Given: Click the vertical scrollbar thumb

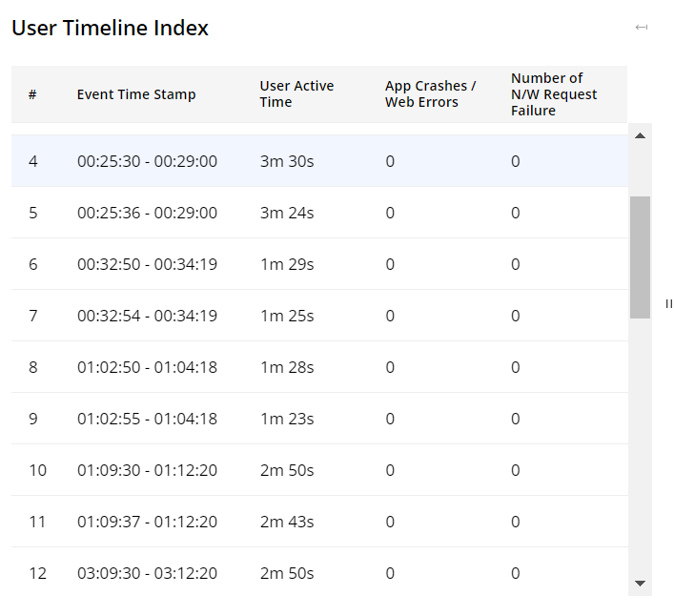Looking at the screenshot, I should click(x=640, y=257).
